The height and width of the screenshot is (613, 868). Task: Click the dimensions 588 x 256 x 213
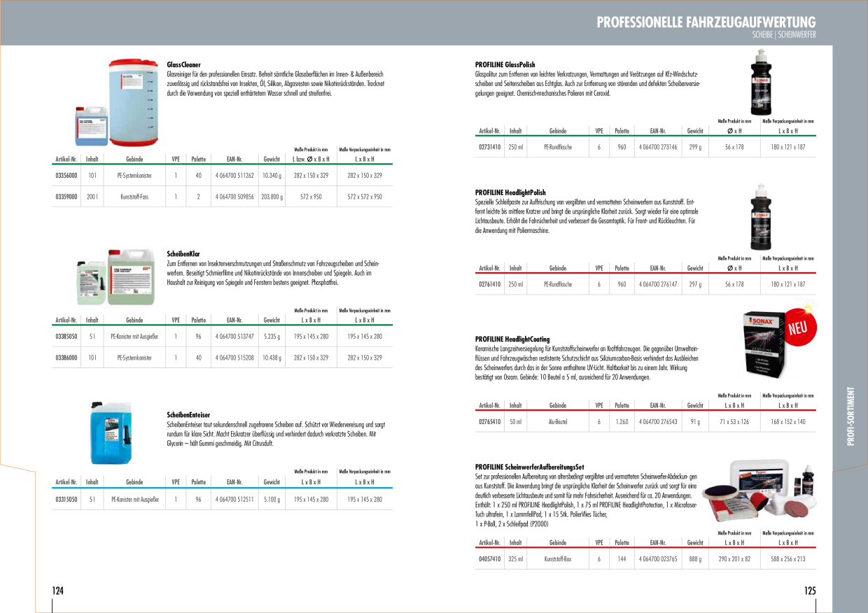[x=787, y=559]
